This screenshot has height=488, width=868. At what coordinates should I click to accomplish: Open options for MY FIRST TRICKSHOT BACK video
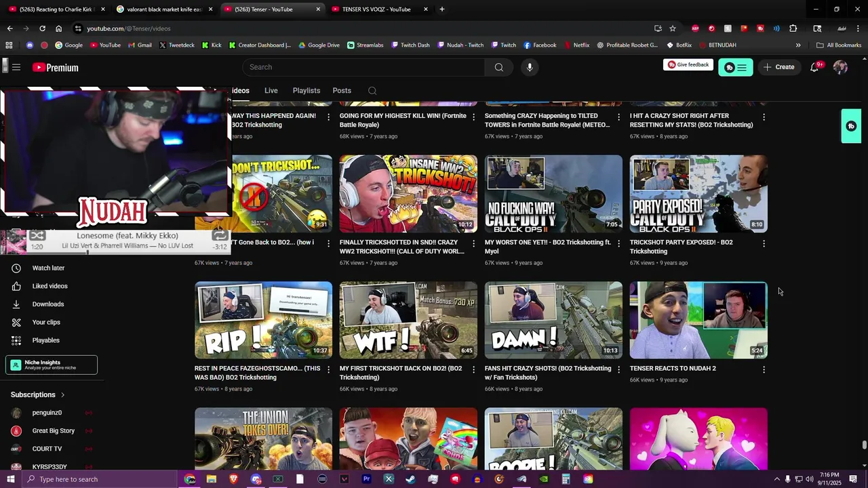[x=473, y=369]
